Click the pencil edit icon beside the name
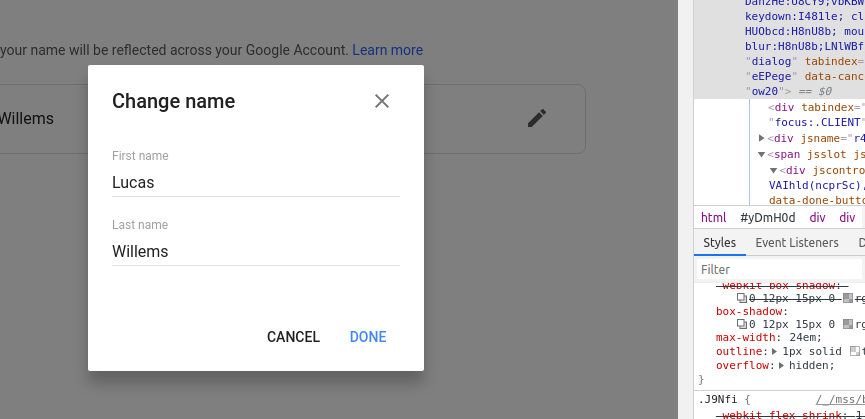The height and width of the screenshot is (419, 865). (537, 118)
